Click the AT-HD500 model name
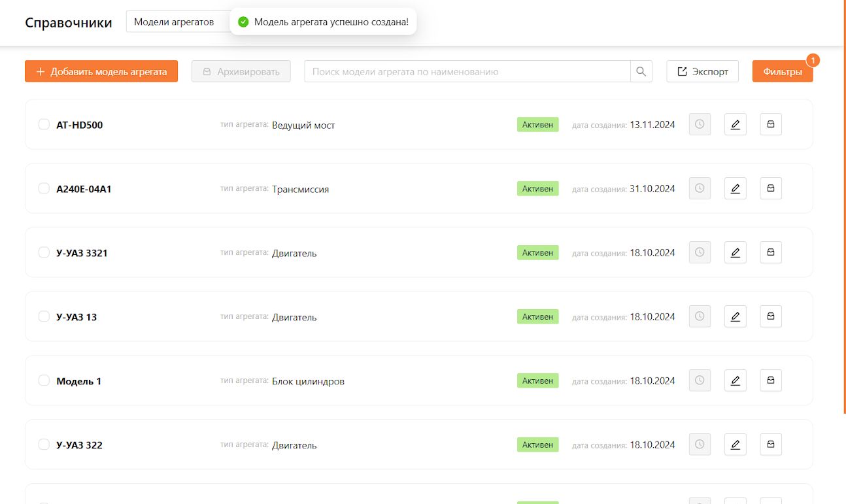This screenshot has width=846, height=504. click(80, 125)
